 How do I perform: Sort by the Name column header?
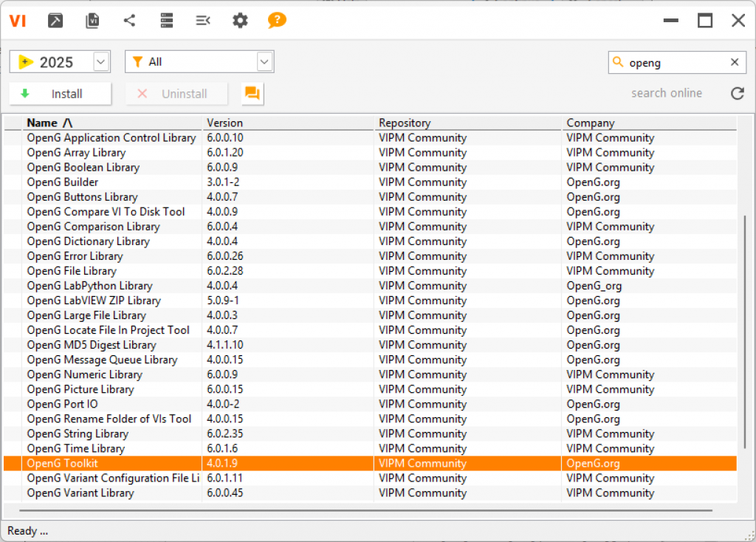click(111, 123)
